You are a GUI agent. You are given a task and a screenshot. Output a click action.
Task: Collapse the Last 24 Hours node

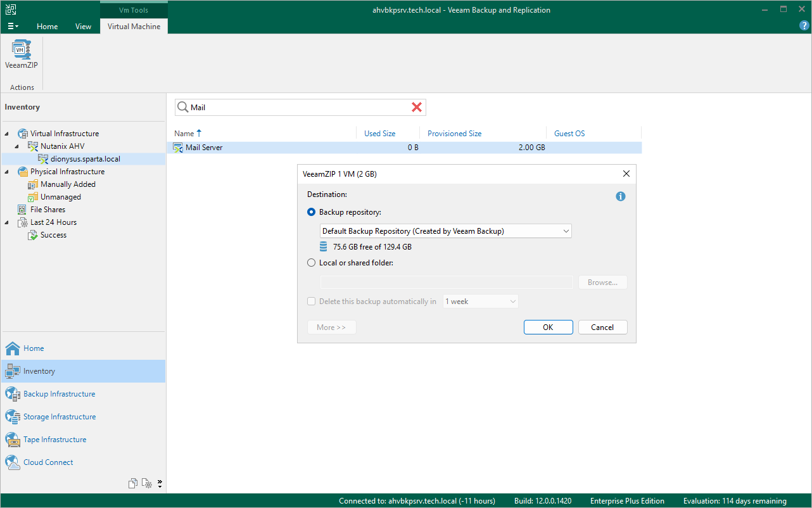pos(7,222)
